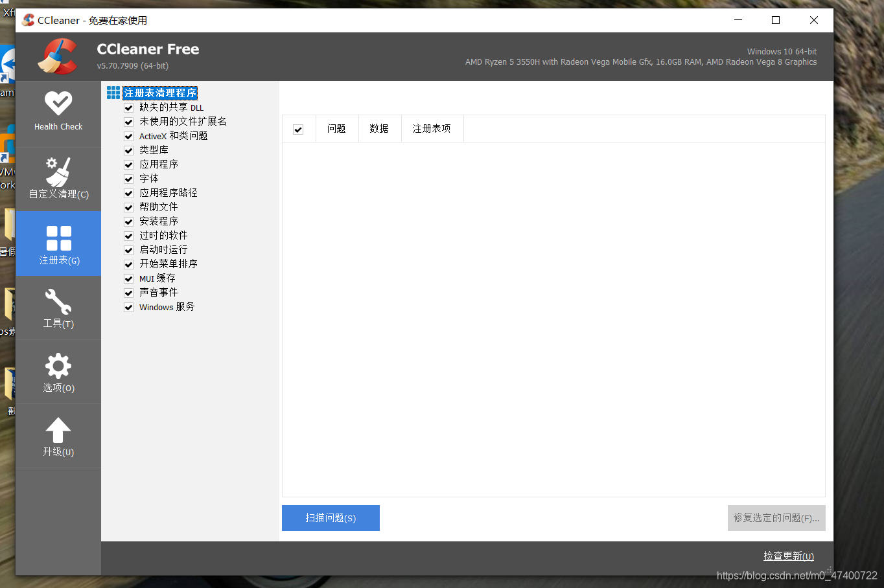This screenshot has width=884, height=588.
Task: Click the Windows 服务 label text
Action: 167,307
